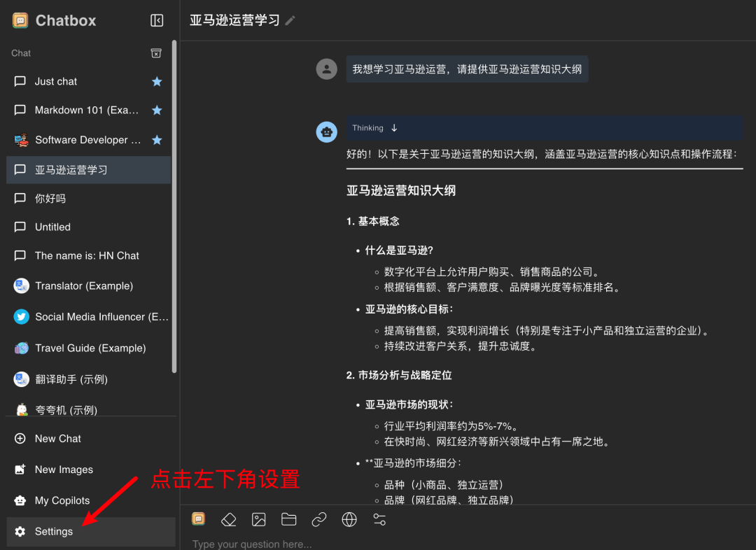The width and height of the screenshot is (756, 550).
Task: Click the Type your question here input field
Action: click(468, 543)
